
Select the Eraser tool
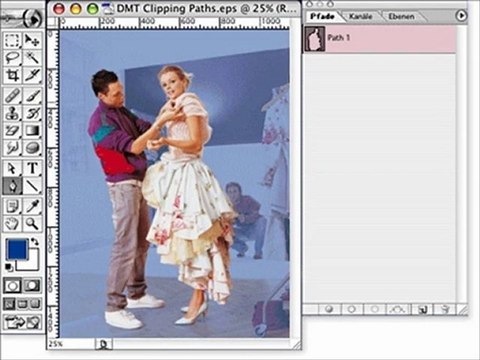(12, 131)
